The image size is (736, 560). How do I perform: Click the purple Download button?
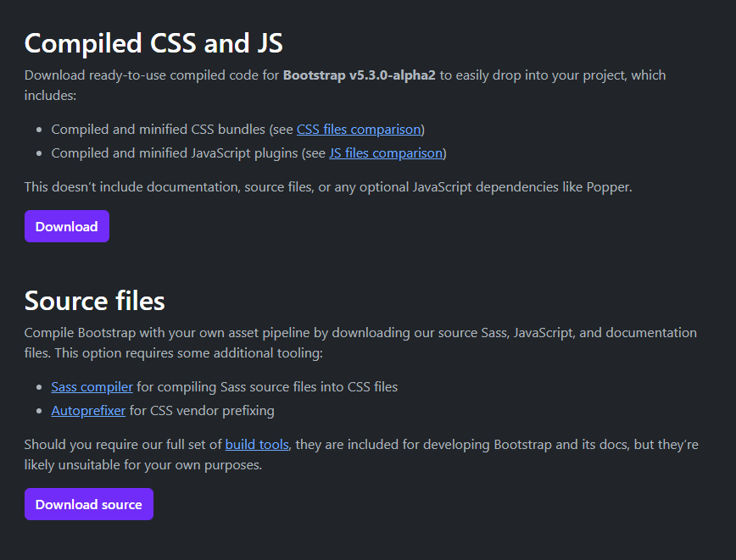coord(67,226)
